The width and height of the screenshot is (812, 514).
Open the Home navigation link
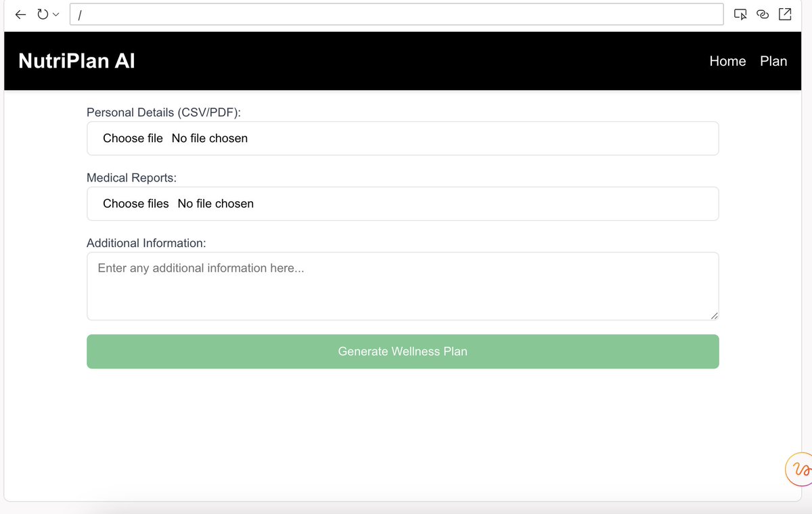(x=727, y=61)
